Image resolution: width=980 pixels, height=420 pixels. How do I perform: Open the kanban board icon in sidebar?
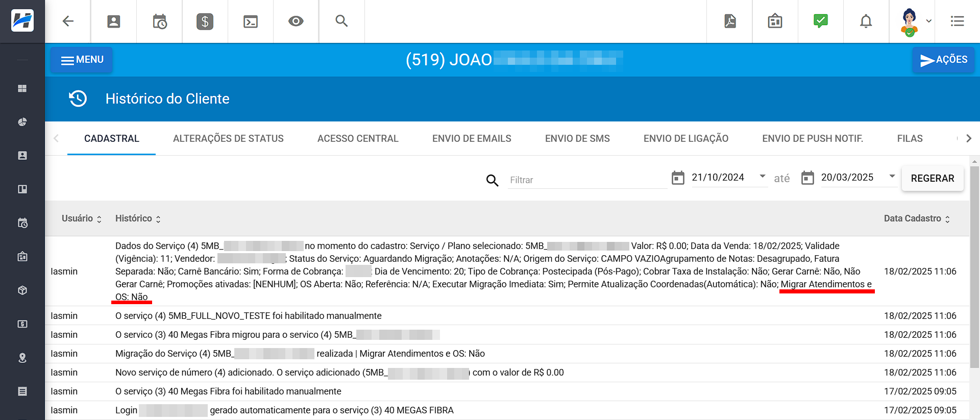click(22, 189)
